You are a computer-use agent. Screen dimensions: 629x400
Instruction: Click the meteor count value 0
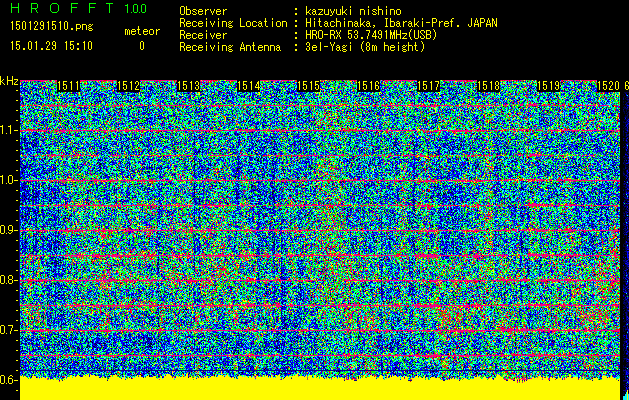(x=141, y=46)
